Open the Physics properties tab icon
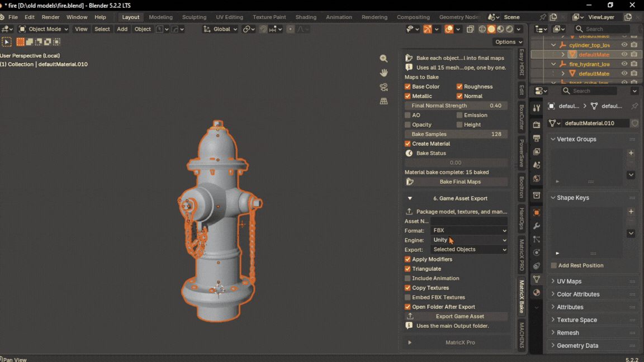Screen dimensions: 644x362 [x=537, y=253]
